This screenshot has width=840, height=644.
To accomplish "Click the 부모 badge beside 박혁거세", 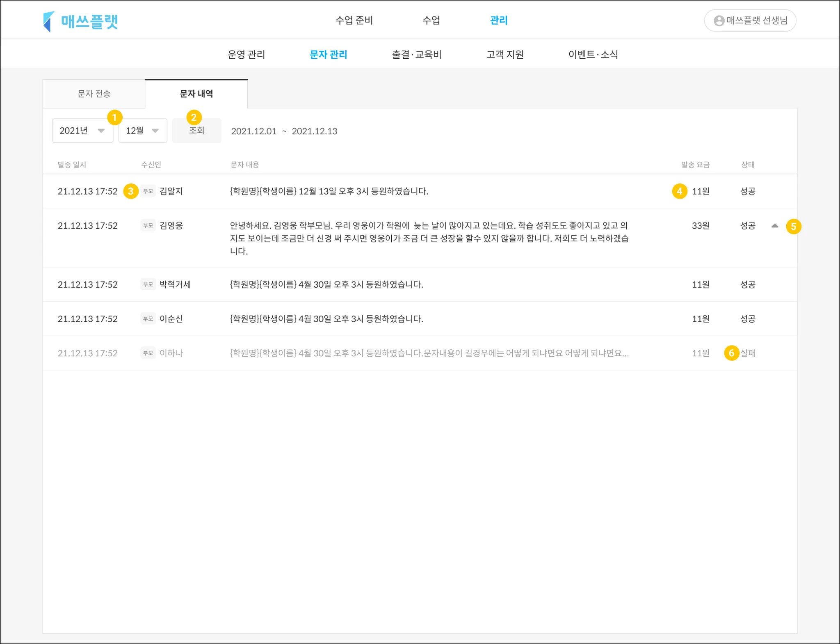I will pos(148,284).
